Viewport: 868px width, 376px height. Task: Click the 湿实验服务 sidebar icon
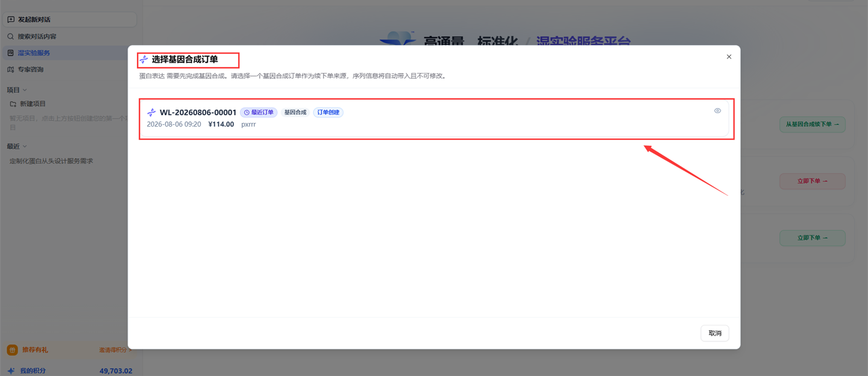(11, 53)
